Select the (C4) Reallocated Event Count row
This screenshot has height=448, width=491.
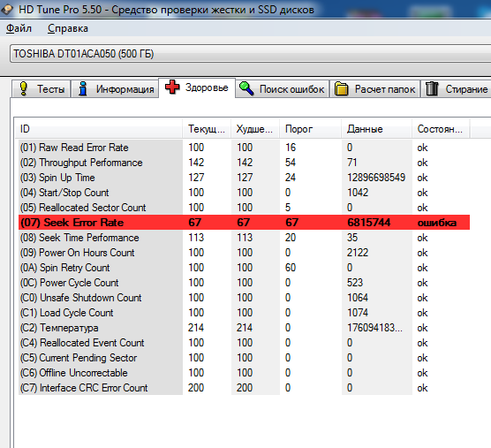click(245, 343)
